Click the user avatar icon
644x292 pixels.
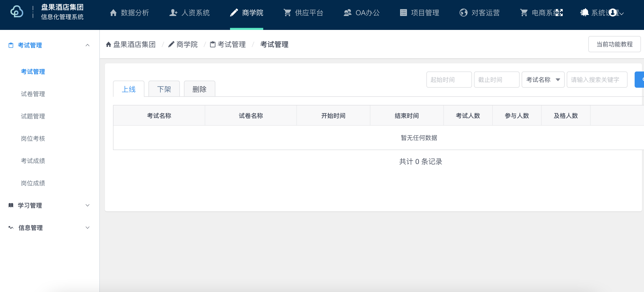point(613,13)
